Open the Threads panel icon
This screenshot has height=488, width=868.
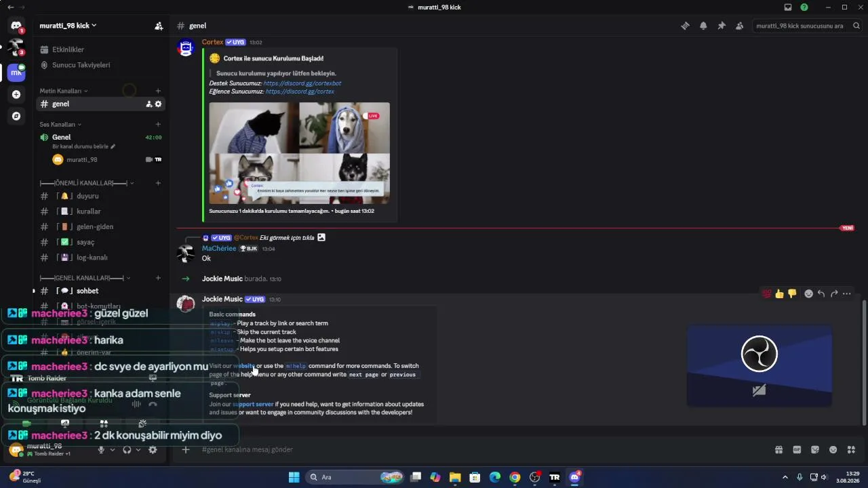click(x=685, y=26)
